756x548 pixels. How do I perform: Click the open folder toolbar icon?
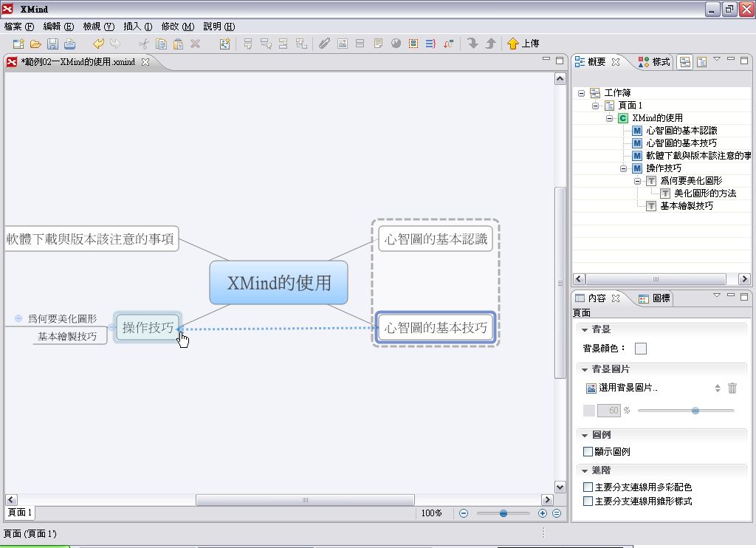point(35,44)
